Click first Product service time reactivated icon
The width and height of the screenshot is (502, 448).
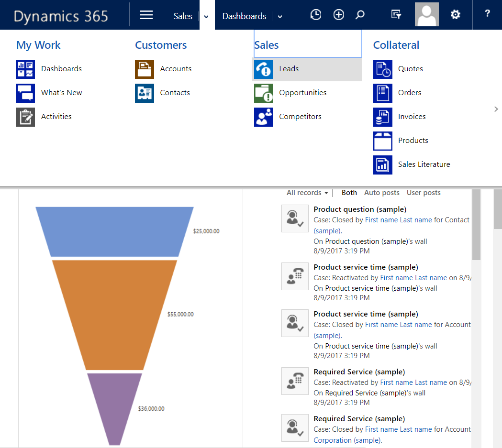tap(295, 276)
